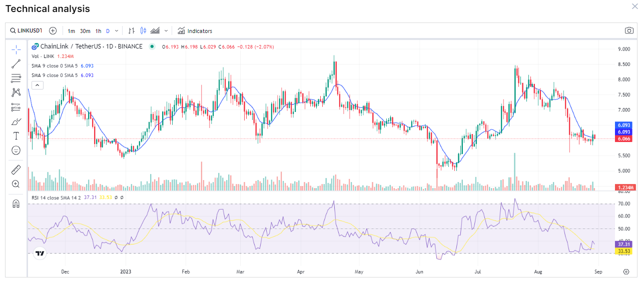Click the red 6.066 current price label
The width and height of the screenshot is (644, 282).
pos(624,138)
